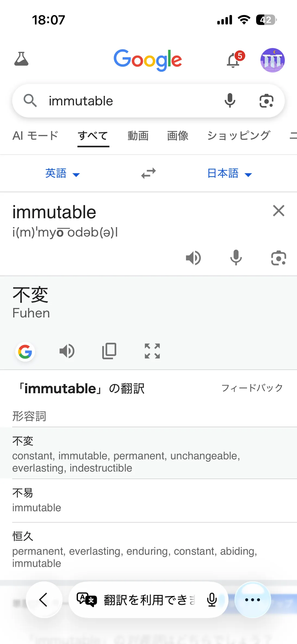The width and height of the screenshot is (297, 644).
Task: Start voice search in search bar
Action: click(230, 101)
